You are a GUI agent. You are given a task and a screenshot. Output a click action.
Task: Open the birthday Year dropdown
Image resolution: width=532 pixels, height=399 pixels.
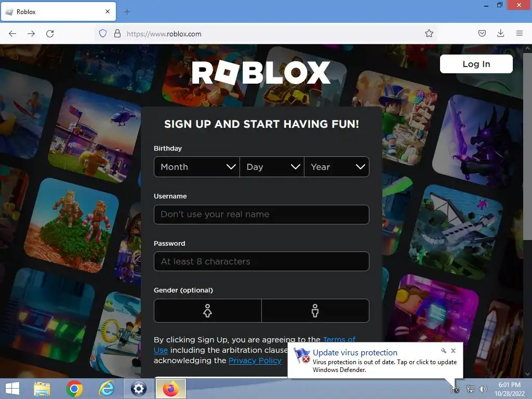pyautogui.click(x=337, y=167)
